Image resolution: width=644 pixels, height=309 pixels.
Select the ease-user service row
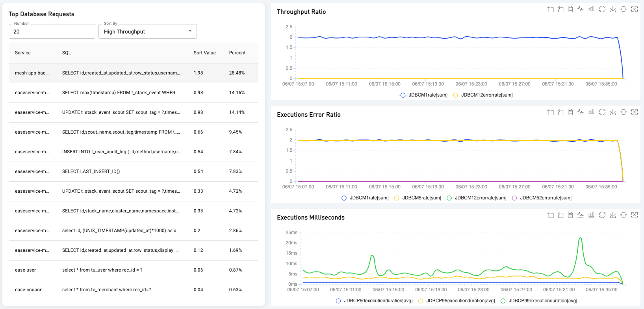point(134,270)
